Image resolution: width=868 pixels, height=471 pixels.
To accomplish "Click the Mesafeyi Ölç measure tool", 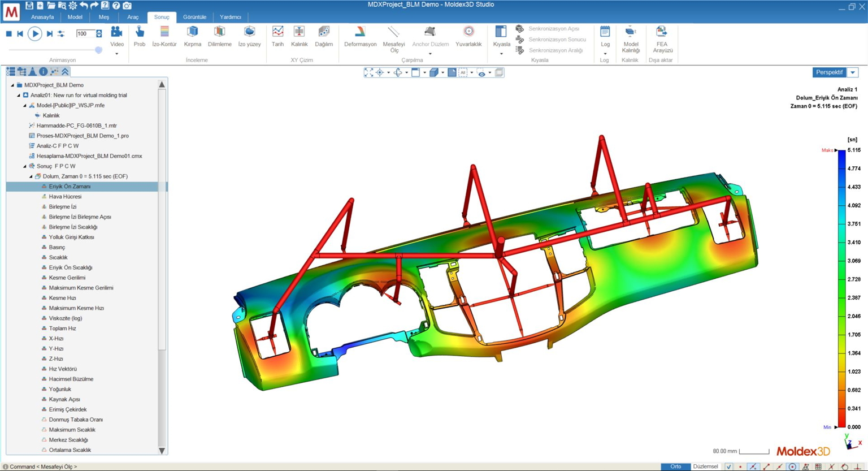I will coord(394,39).
